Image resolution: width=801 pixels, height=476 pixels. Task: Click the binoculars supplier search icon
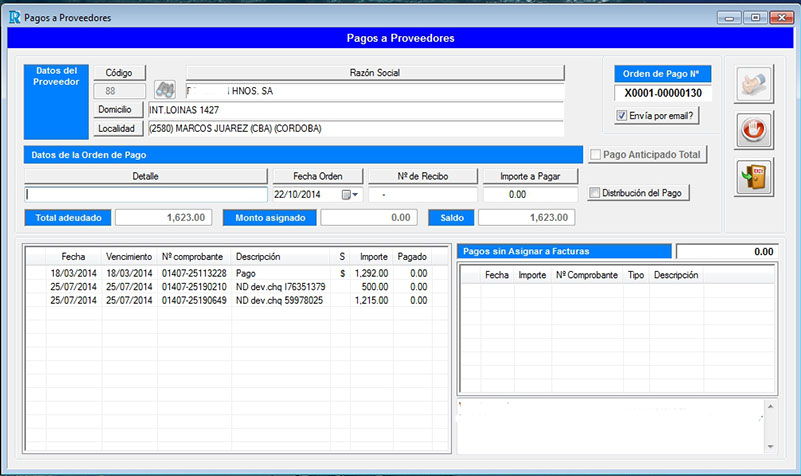pos(164,92)
